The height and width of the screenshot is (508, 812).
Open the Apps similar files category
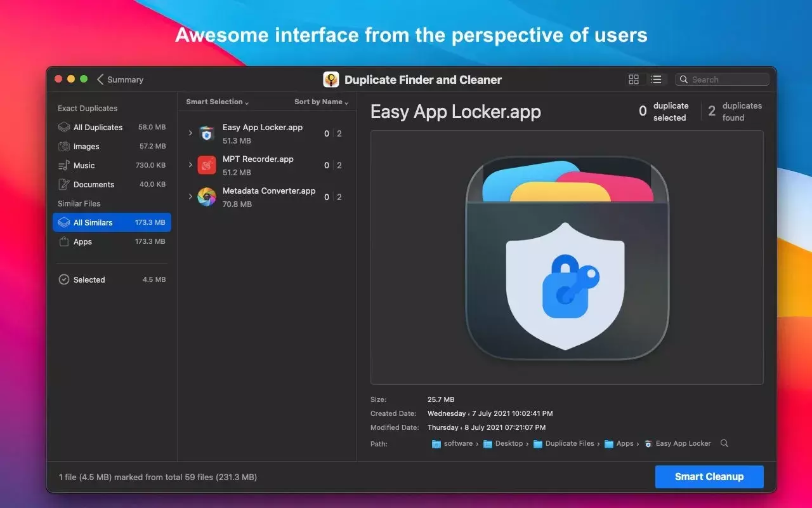(82, 241)
